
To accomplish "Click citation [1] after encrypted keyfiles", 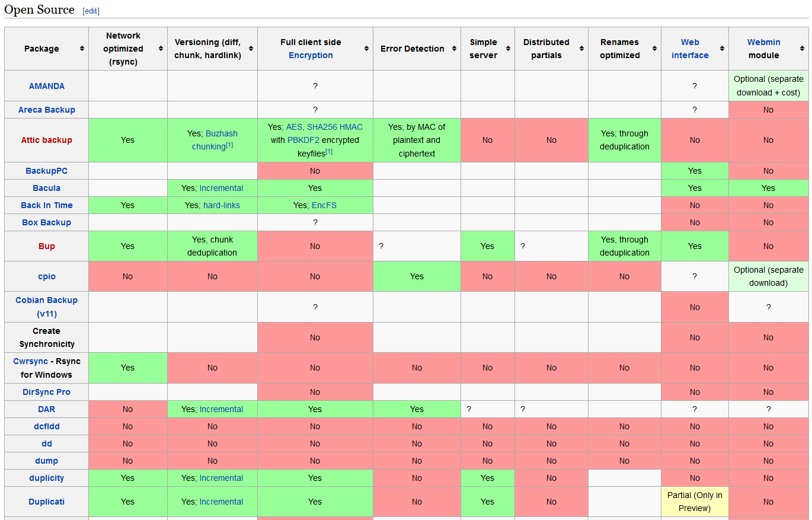I will [329, 151].
